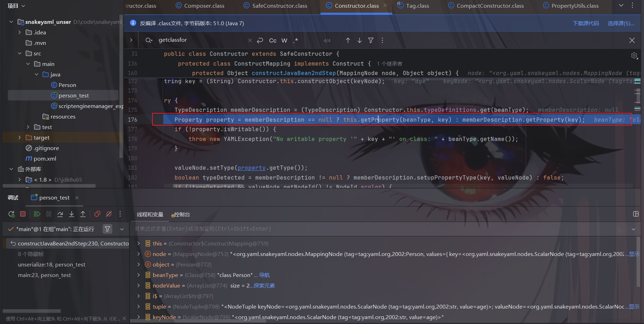Toggle the frames filter funnel button

pyautogui.click(x=107, y=229)
